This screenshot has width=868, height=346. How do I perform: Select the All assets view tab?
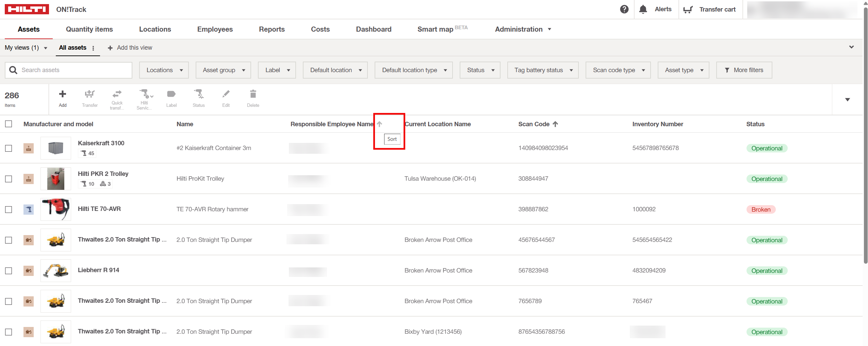pos(73,48)
